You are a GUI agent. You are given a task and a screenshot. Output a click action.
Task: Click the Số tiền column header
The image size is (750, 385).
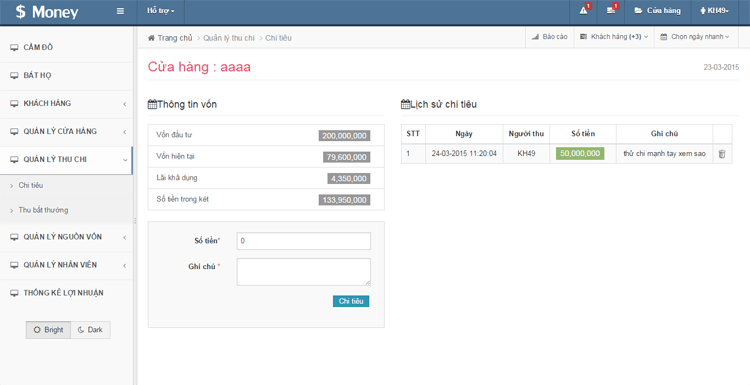[583, 134]
